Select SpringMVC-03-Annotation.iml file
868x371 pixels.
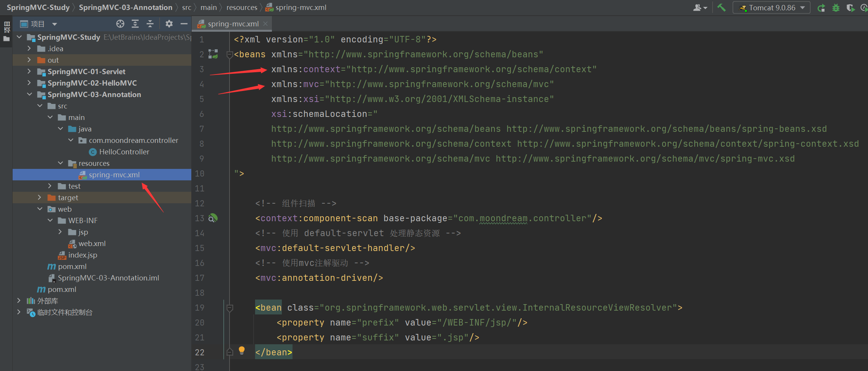(x=108, y=278)
